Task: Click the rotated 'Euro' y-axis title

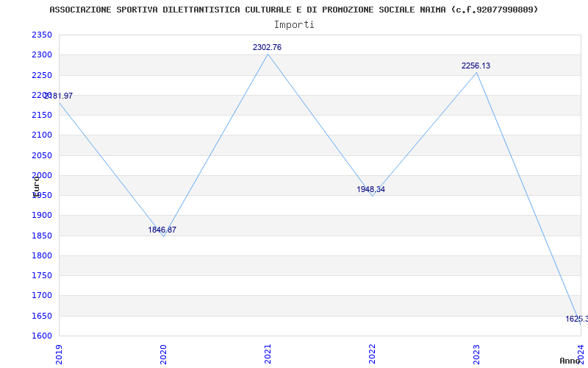Action: [36, 186]
